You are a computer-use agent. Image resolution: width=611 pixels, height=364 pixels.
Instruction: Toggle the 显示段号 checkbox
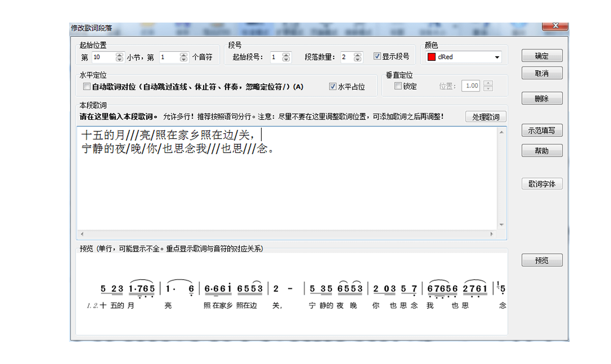pos(377,56)
